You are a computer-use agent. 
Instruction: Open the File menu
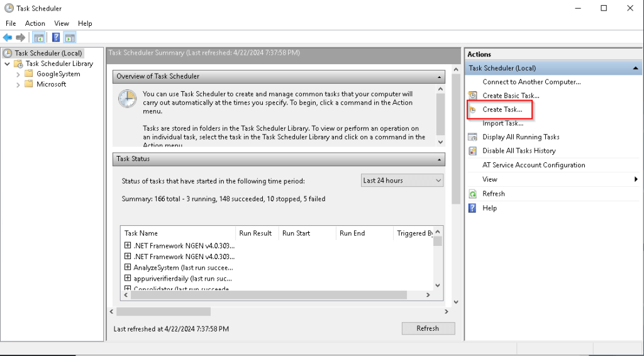click(x=11, y=23)
